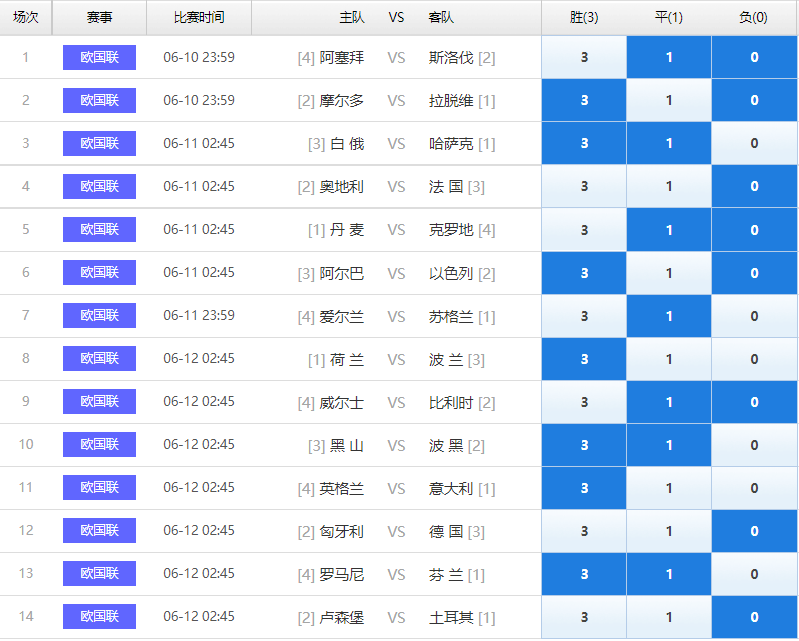The image size is (799, 641).
Task: Deselect draw (1) for 黑山 vs 波黑
Action: [x=669, y=445]
